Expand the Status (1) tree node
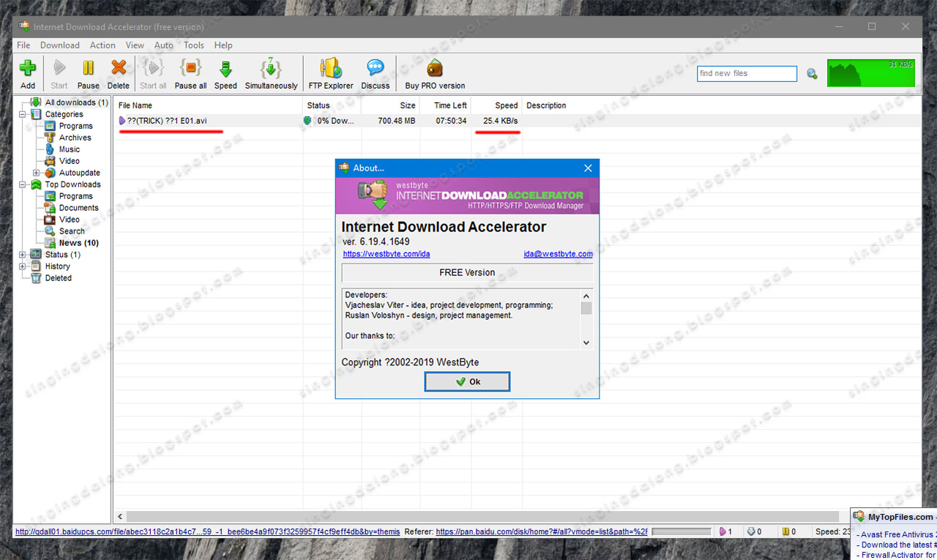The height and width of the screenshot is (560, 937). coord(23,255)
